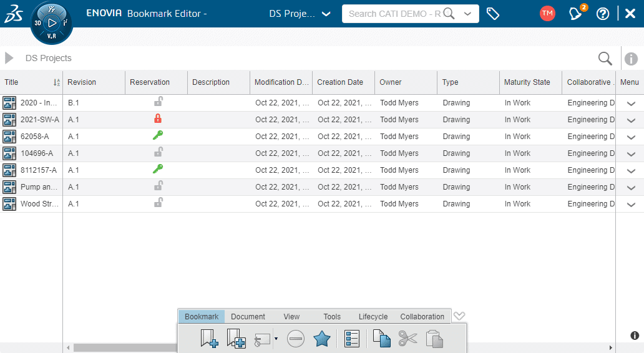Viewport: 644px width, 353px height.
Task: Switch to the Collaboration tab
Action: (422, 316)
